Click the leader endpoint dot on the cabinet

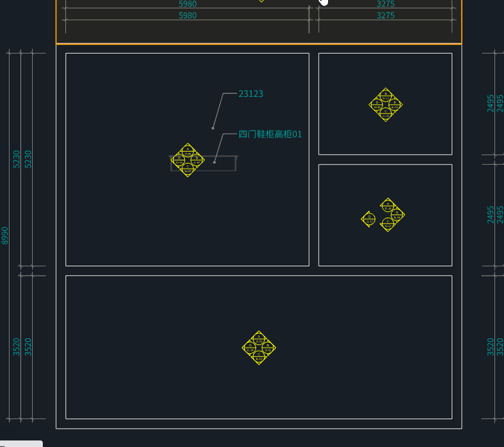tap(215, 162)
